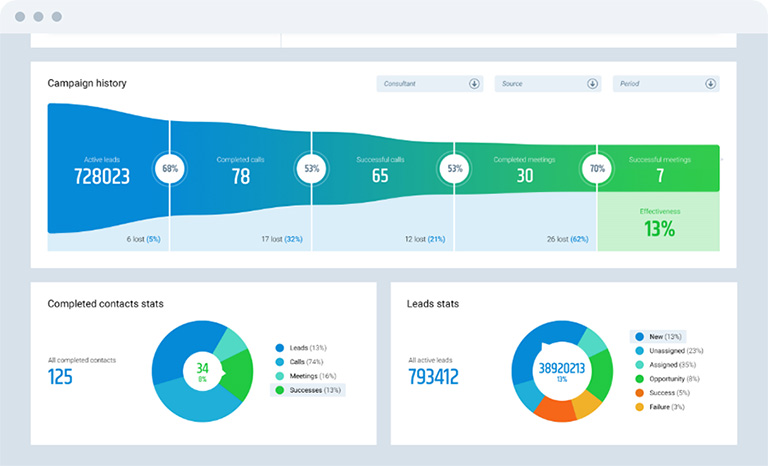The image size is (768, 466).
Task: Click the 70% conversion circle badge
Action: [597, 168]
